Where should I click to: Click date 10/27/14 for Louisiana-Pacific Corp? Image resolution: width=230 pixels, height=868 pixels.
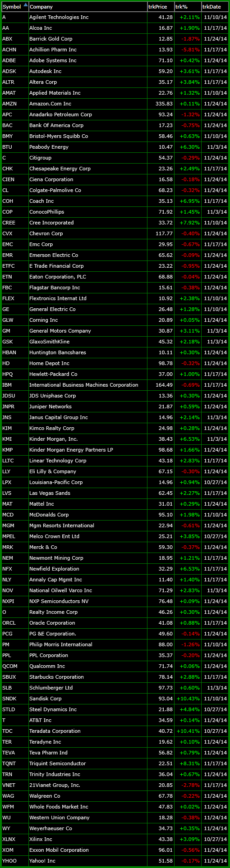click(x=216, y=482)
